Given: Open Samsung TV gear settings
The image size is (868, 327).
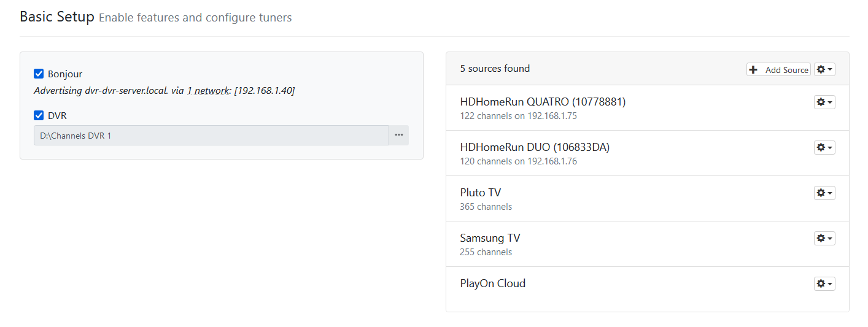Looking at the screenshot, I should coord(824,239).
